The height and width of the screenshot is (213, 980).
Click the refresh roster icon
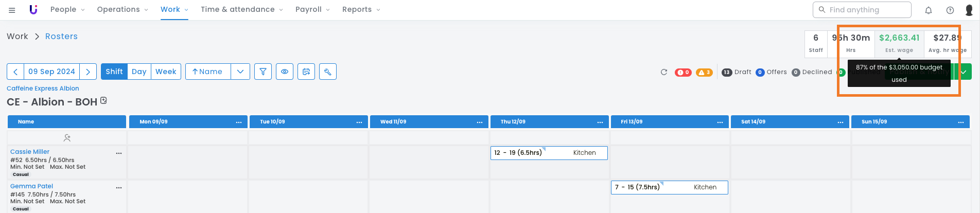pos(664,72)
